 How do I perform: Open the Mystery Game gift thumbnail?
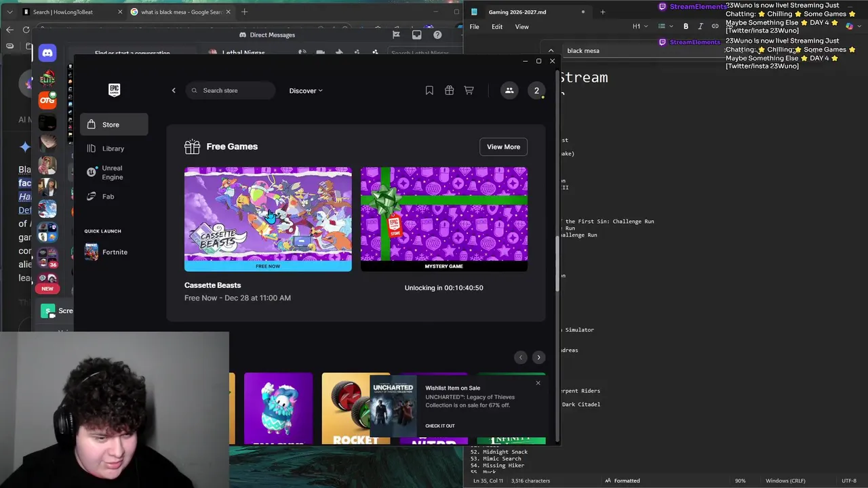pos(443,219)
